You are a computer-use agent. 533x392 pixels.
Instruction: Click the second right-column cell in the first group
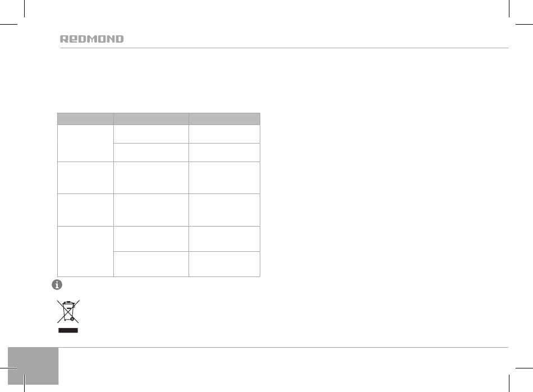click(224, 153)
